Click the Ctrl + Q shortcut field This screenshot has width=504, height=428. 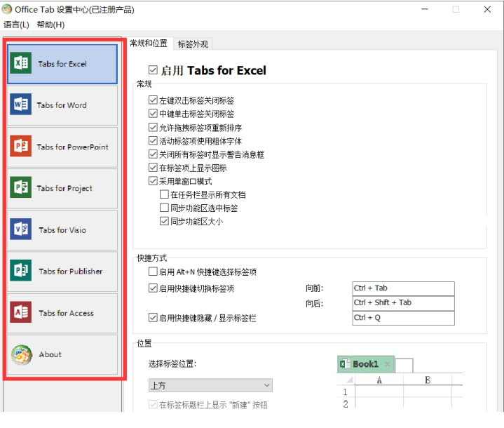403,318
